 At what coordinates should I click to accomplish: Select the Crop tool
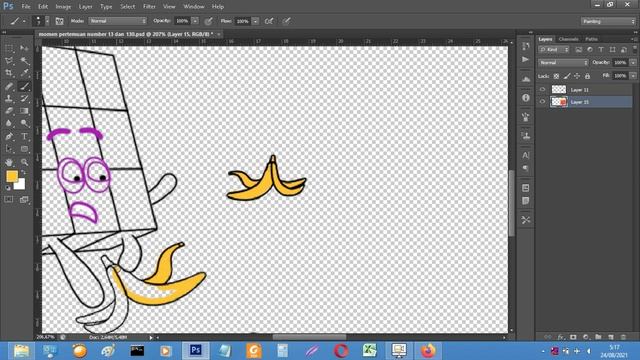pyautogui.click(x=9, y=73)
